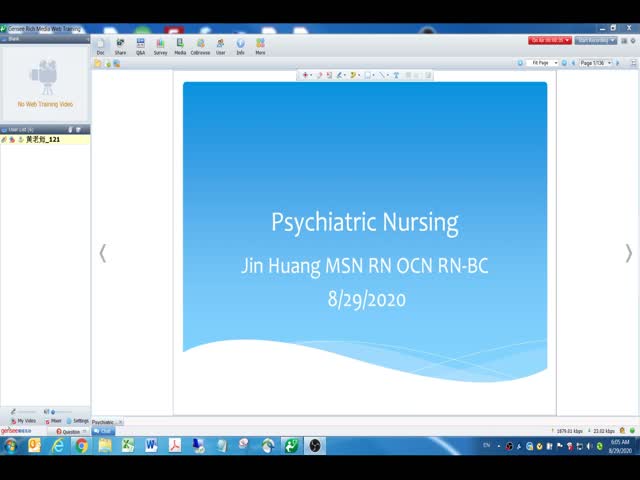This screenshot has height=480, width=640.
Task: Close the Psychiatric document tab
Action: click(x=120, y=422)
